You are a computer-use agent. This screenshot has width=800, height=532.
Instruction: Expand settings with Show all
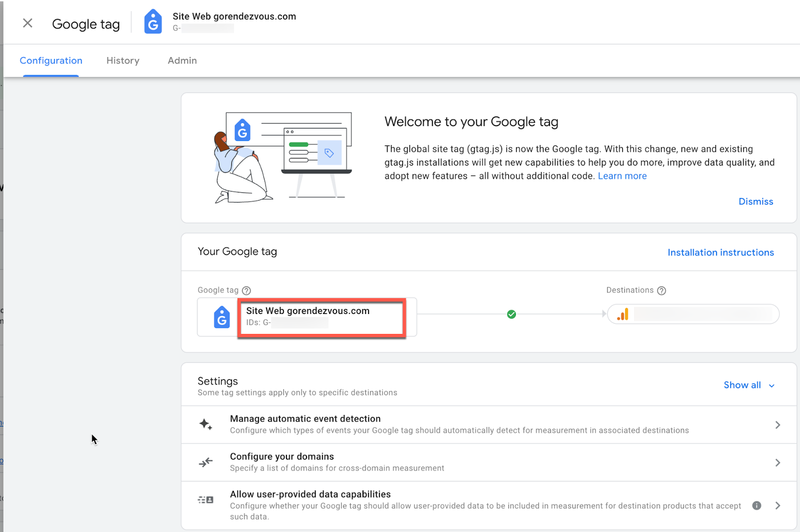point(749,385)
